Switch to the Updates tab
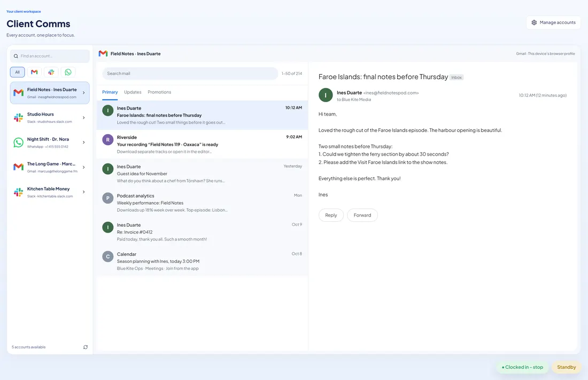 tap(133, 92)
